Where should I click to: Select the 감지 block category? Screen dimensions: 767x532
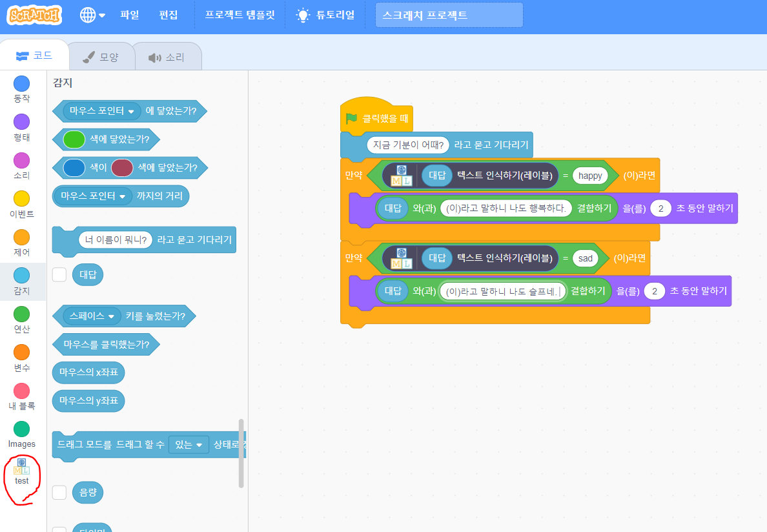coord(21,281)
